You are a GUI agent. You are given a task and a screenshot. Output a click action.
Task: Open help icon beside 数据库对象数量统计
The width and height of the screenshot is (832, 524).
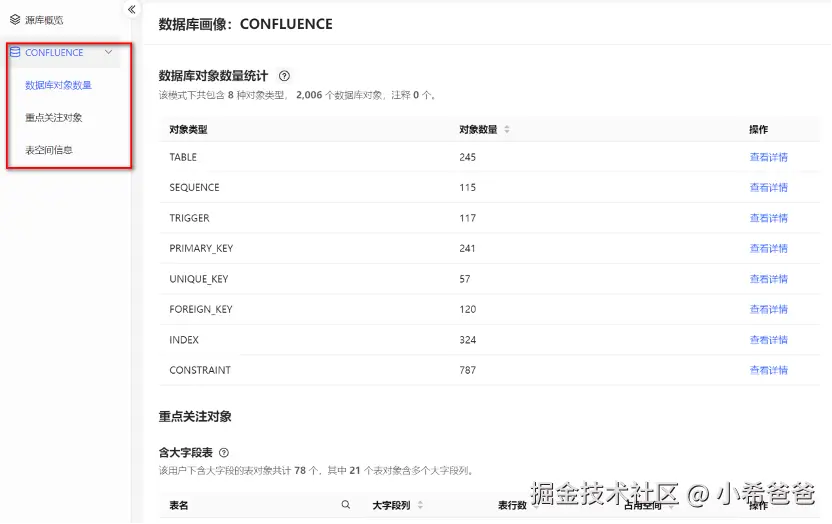pos(284,76)
